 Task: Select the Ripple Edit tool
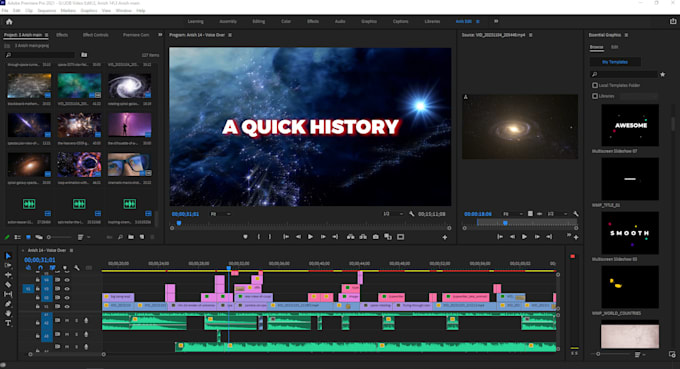(x=8, y=275)
